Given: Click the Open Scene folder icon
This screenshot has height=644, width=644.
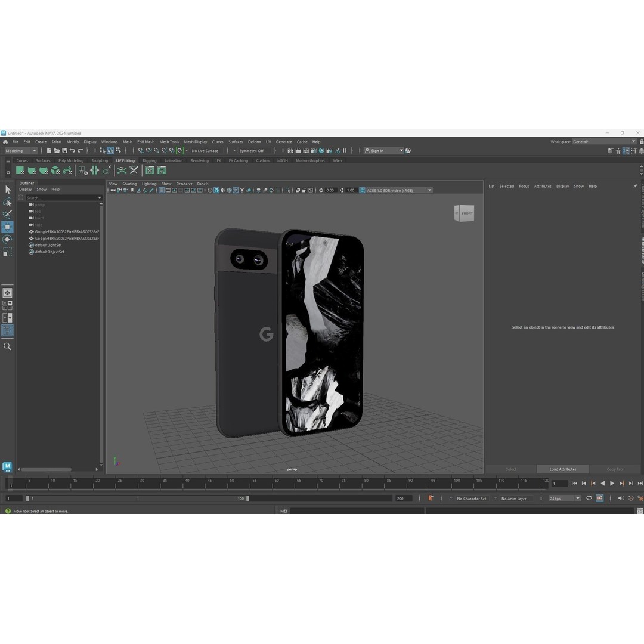Looking at the screenshot, I should point(57,151).
